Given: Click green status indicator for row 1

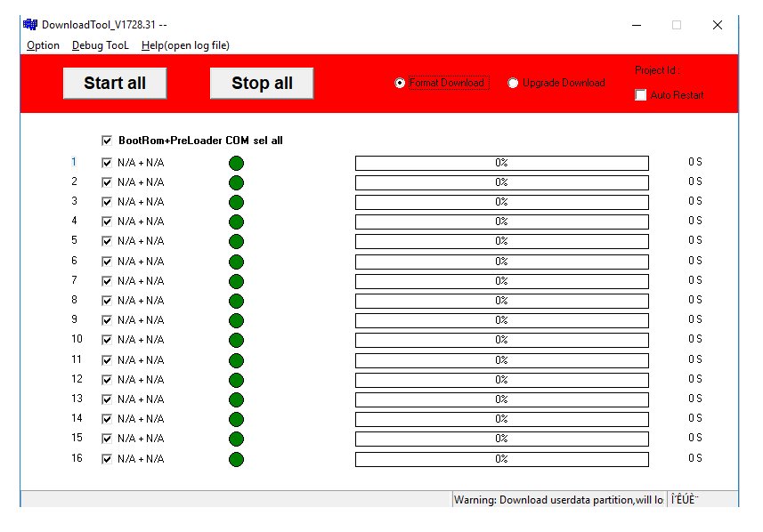Looking at the screenshot, I should (x=236, y=163).
